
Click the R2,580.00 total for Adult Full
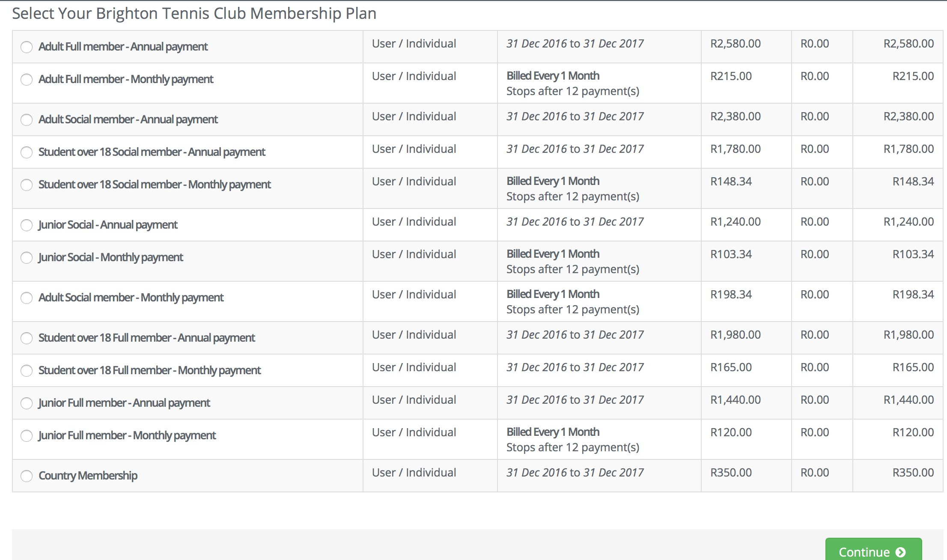coord(908,44)
